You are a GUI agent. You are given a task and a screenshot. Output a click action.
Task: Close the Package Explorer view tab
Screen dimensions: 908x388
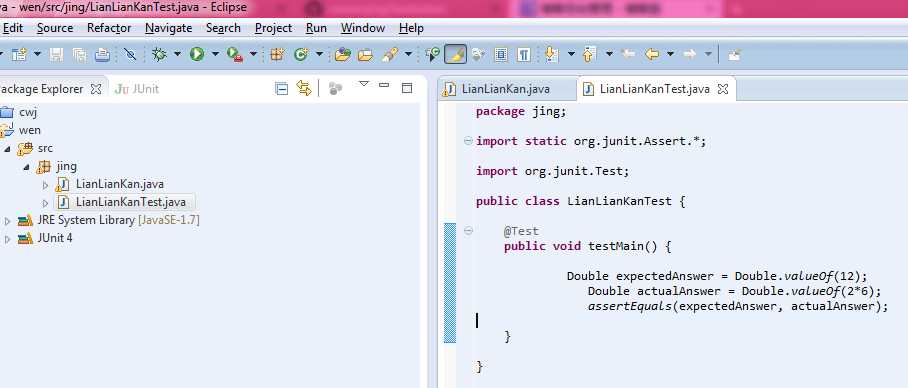tap(97, 89)
